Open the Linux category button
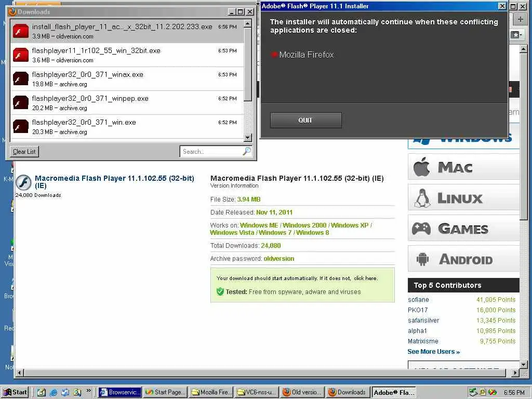532x399 pixels. coord(463,197)
